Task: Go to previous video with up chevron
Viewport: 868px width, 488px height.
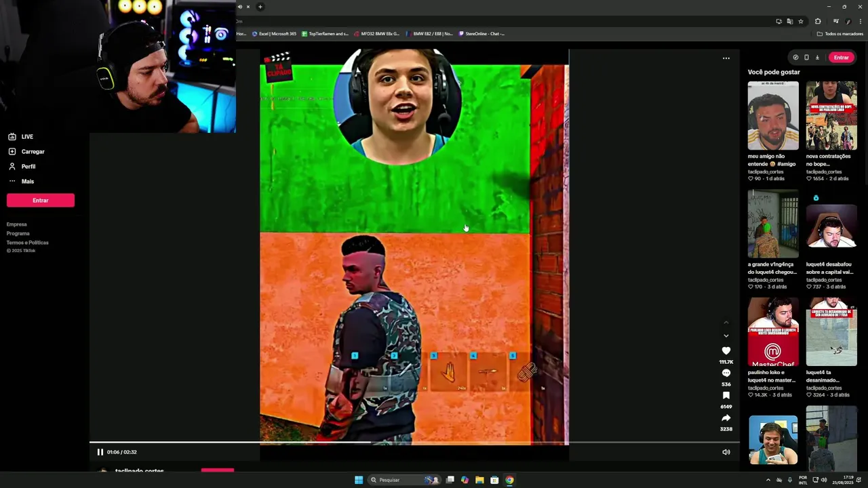Action: 726,322
